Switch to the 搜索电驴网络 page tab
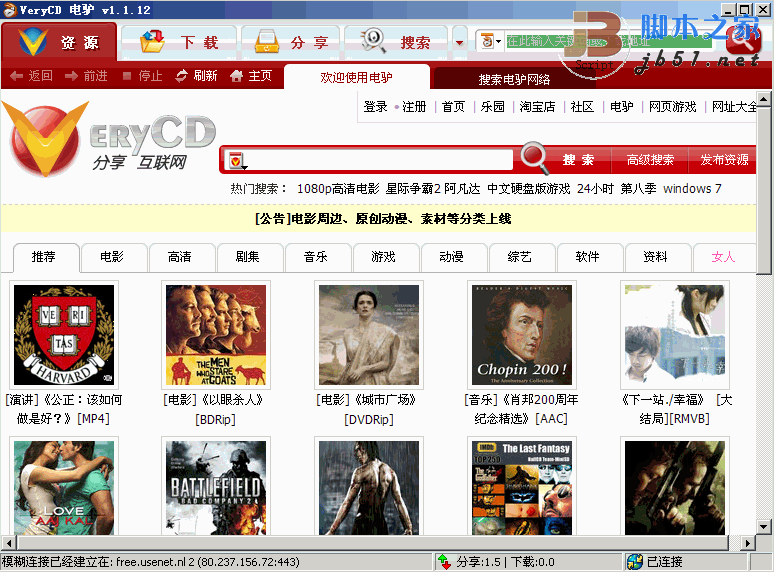Image resolution: width=774 pixels, height=572 pixels. point(514,79)
